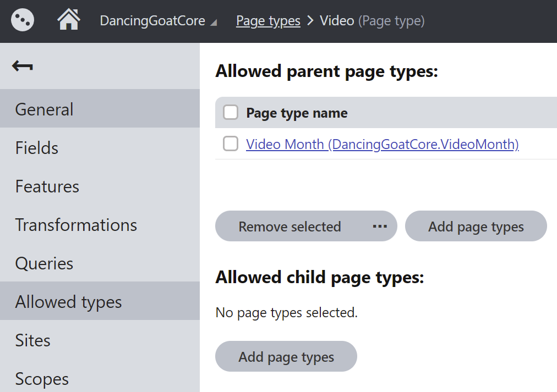The image size is (557, 392).
Task: Click the No page types selected message
Action: tap(286, 313)
